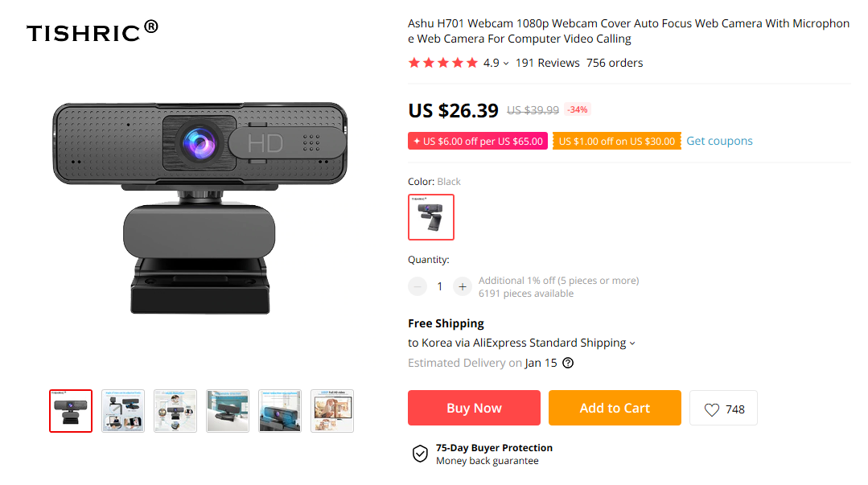Select fifth product thumbnail image
Image resolution: width=868 pixels, height=485 pixels.
(x=280, y=411)
